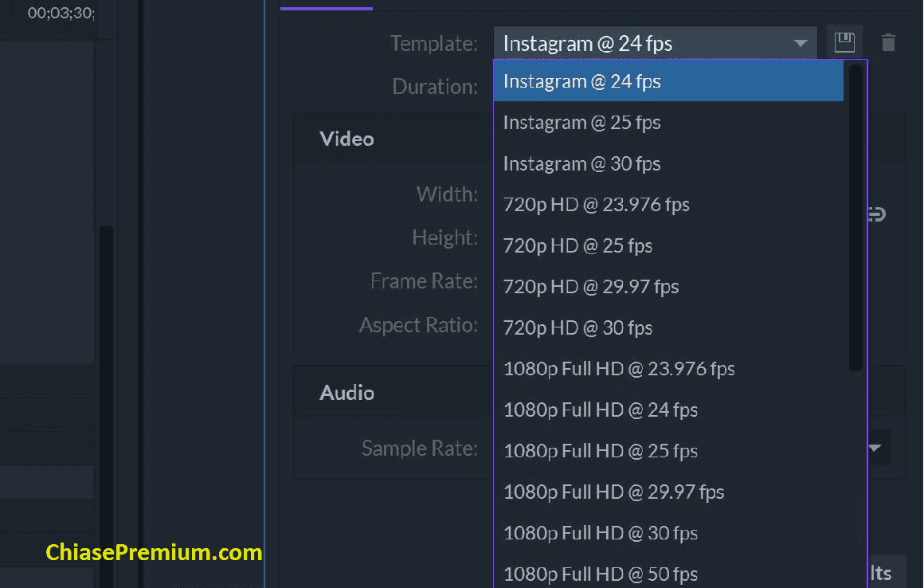
Task: Click the Sample Rate label
Action: 420,449
